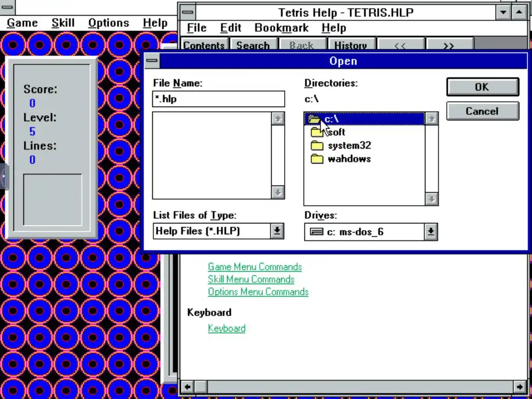Open the Game menu in Tetris

(22, 23)
